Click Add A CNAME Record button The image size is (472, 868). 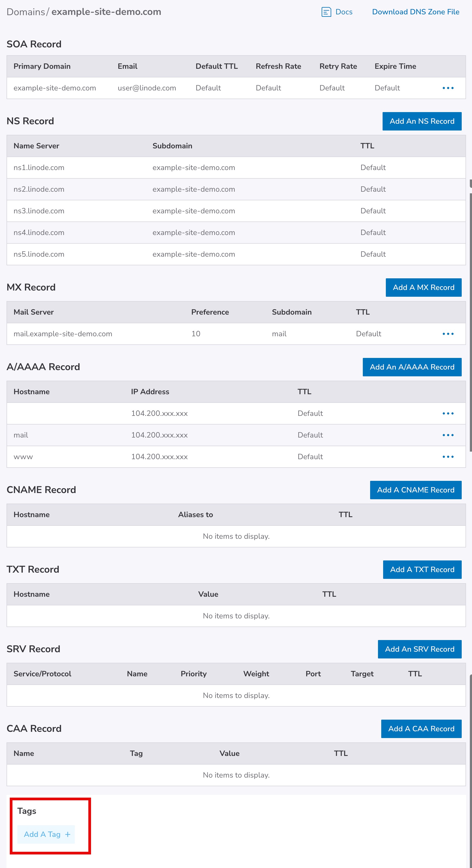click(x=416, y=490)
